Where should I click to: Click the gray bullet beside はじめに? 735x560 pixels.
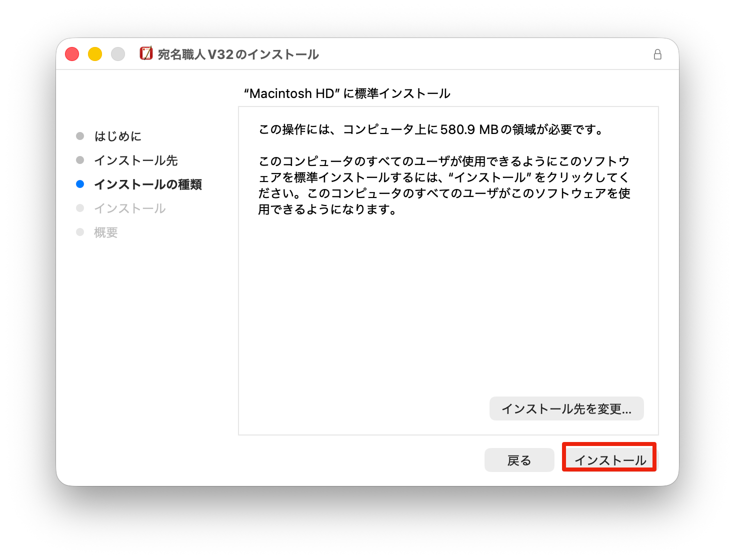pyautogui.click(x=80, y=136)
